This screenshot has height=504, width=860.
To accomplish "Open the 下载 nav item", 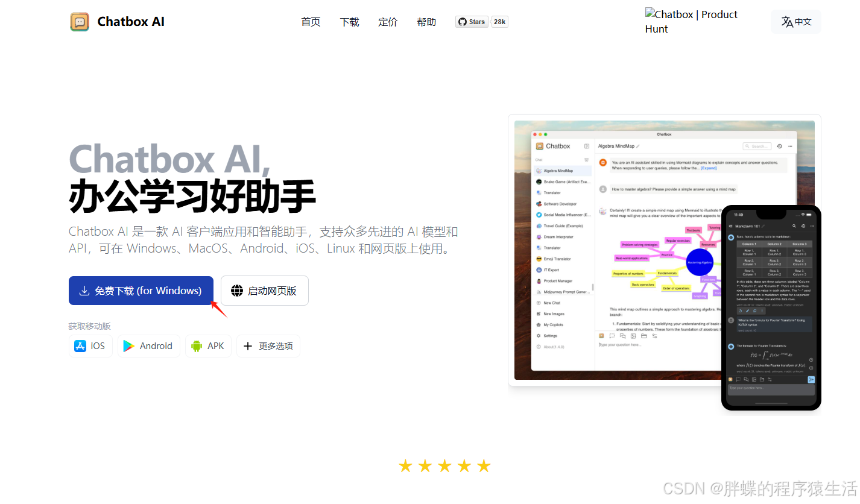I will [350, 22].
